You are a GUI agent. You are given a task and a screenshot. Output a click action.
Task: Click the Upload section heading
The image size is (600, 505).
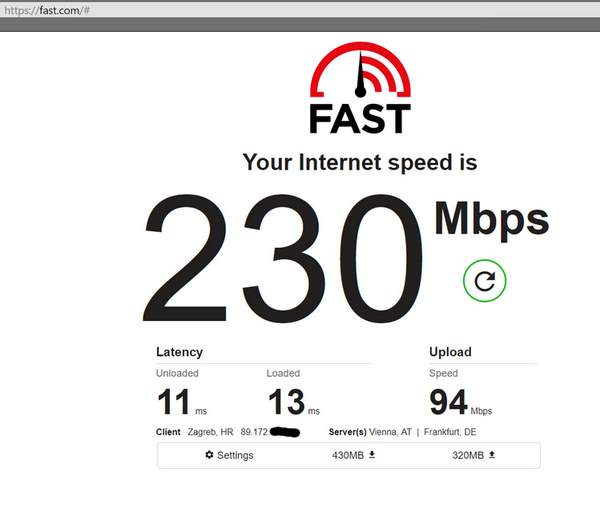450,352
